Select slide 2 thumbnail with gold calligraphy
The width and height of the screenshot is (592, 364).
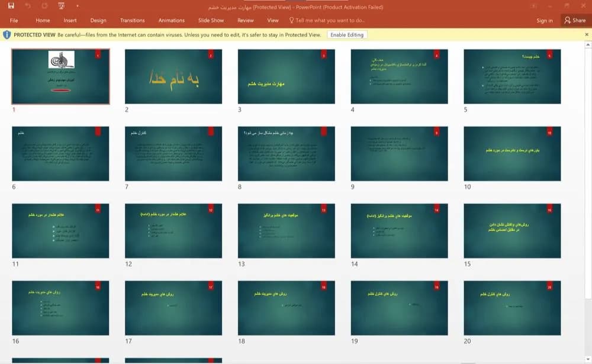tap(173, 76)
